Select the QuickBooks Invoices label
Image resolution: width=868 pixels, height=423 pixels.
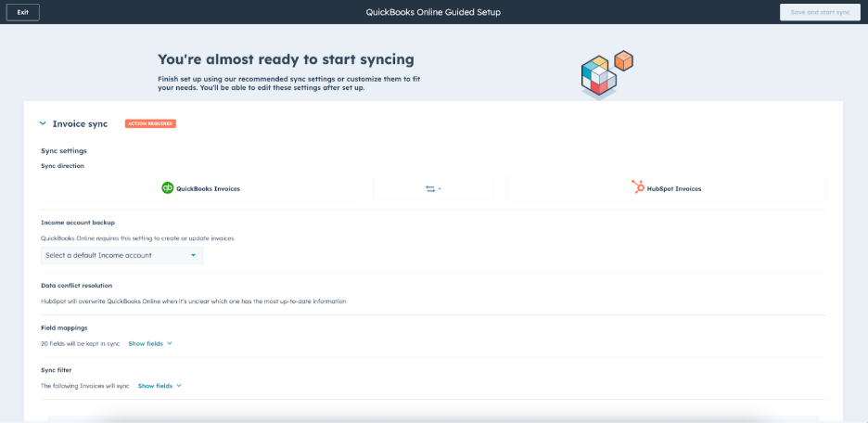pyautogui.click(x=208, y=188)
